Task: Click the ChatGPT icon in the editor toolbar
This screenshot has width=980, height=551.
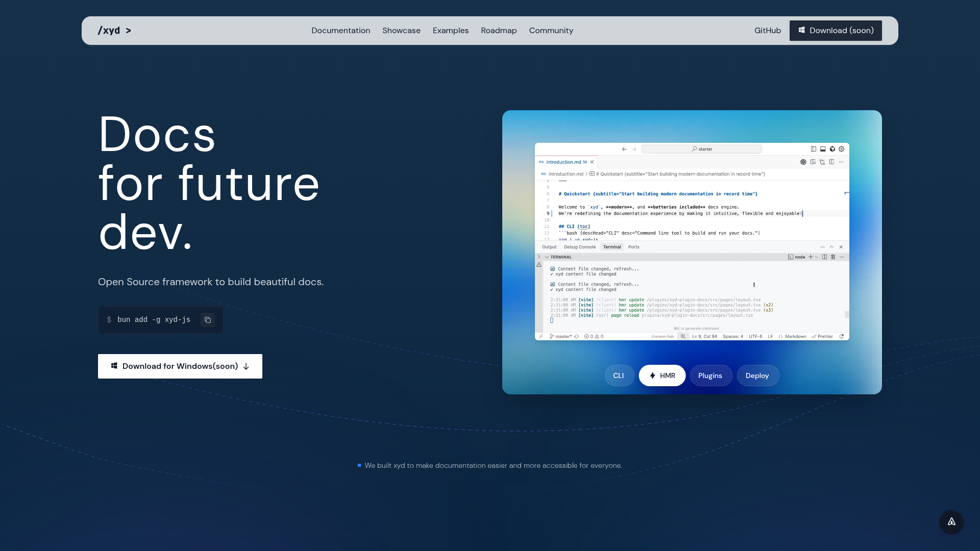Action: point(803,162)
